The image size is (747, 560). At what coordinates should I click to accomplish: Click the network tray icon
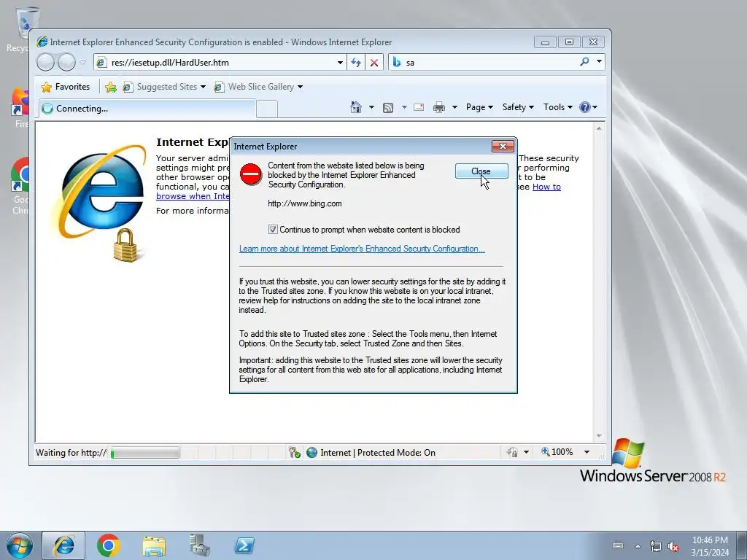(656, 546)
